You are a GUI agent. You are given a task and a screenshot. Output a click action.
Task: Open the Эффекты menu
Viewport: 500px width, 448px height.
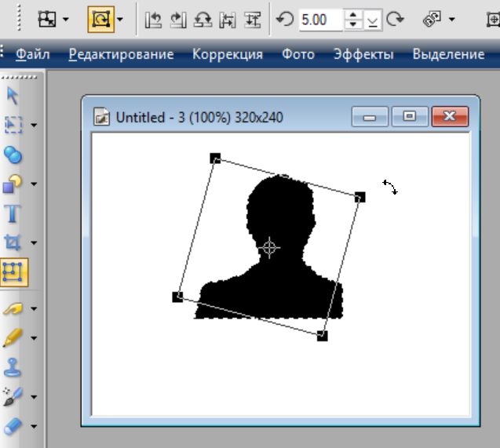363,55
